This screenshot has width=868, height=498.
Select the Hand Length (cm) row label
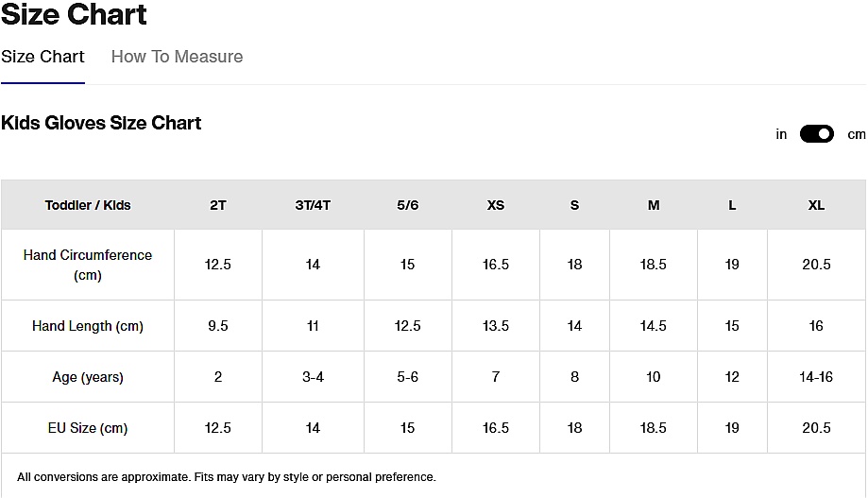click(88, 326)
